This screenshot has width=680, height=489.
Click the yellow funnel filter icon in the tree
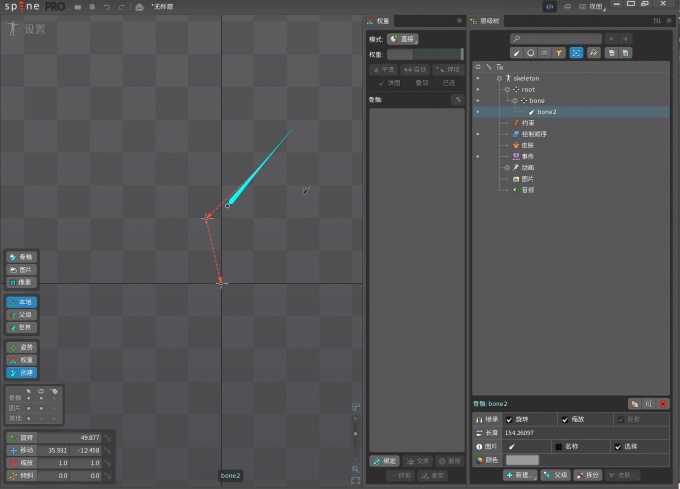pos(559,53)
